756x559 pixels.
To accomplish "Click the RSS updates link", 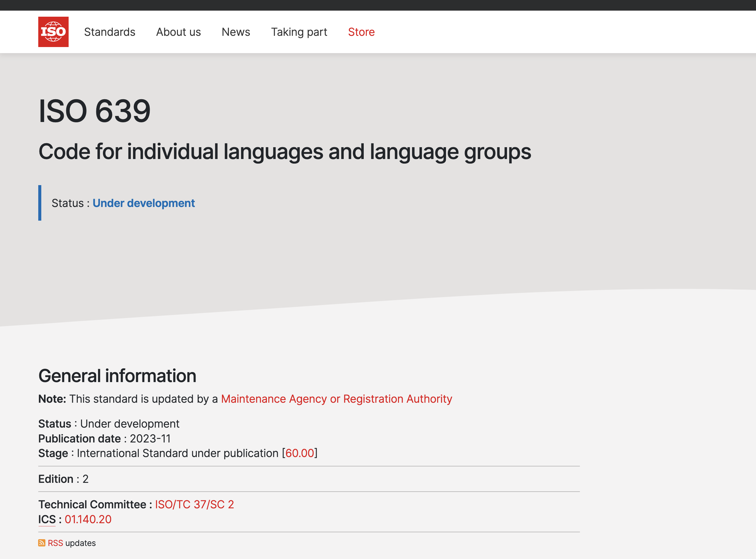I will coord(56,543).
